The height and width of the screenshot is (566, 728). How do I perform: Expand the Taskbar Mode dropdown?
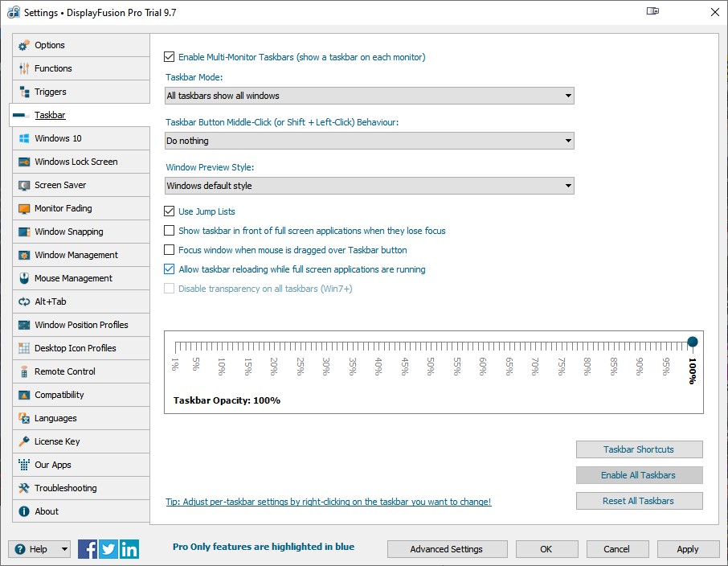click(x=370, y=96)
